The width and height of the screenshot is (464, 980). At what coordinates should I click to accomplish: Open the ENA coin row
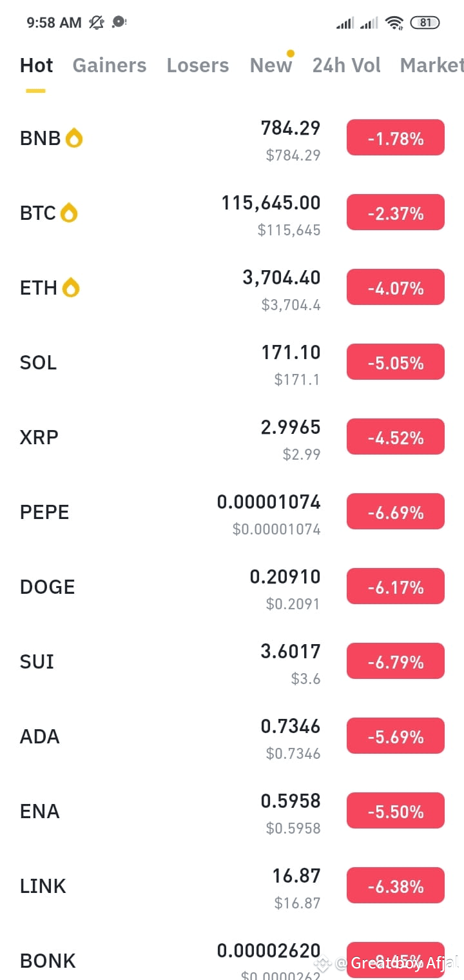tap(232, 811)
